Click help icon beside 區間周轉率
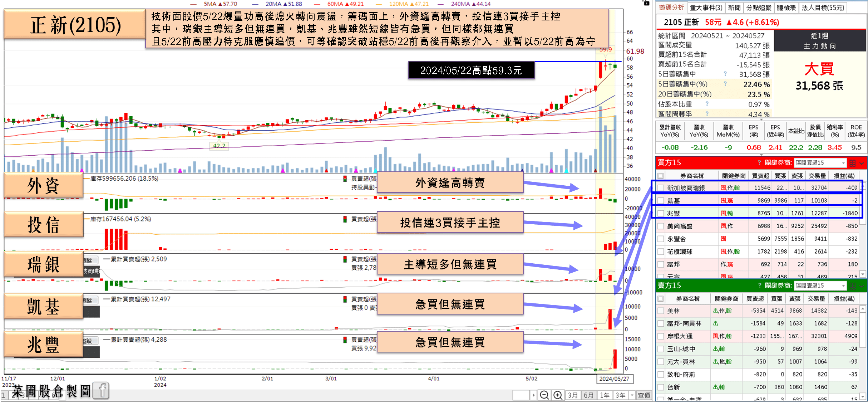Viewport: 868px width, 410px height. [707, 114]
